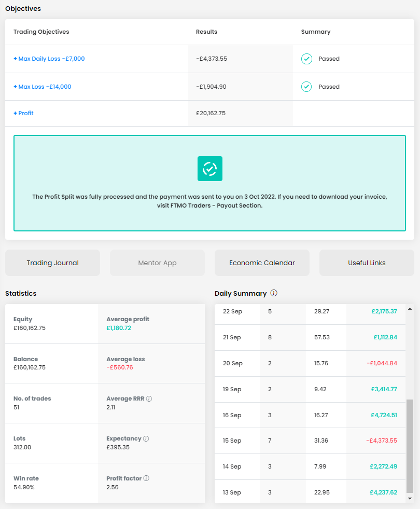Click the Profit result £20,162.75

coord(211,113)
